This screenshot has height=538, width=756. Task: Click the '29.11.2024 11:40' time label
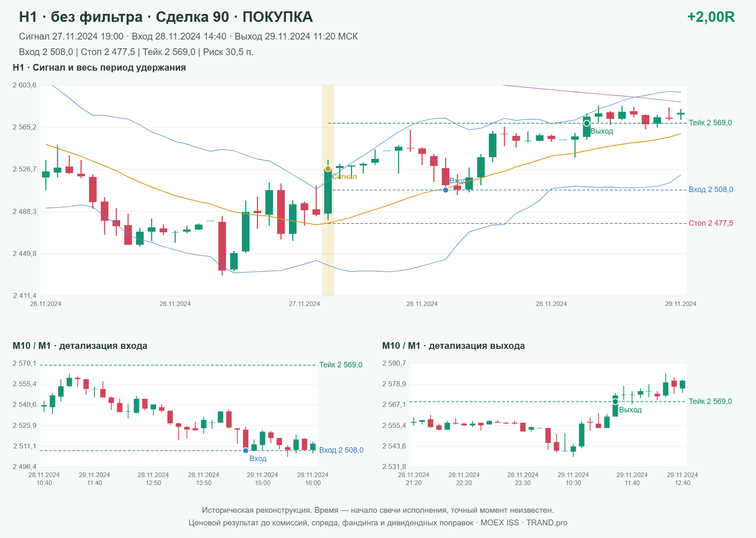pos(632,479)
